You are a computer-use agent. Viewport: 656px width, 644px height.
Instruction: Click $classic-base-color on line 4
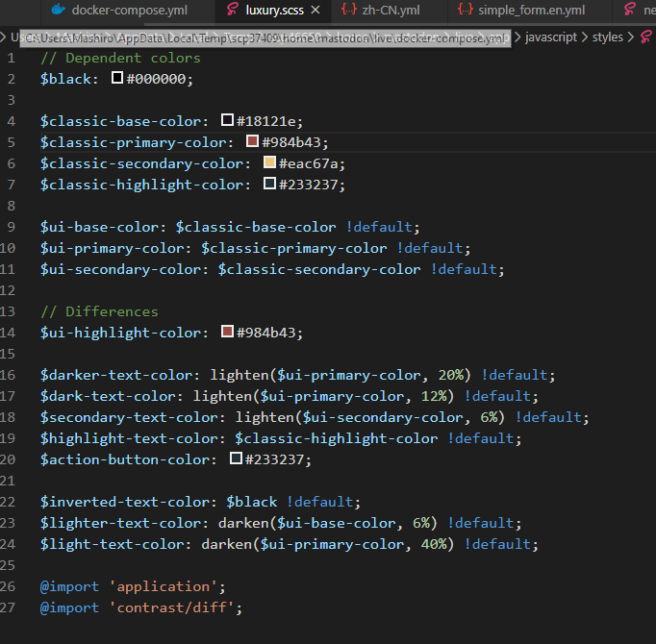click(x=120, y=121)
